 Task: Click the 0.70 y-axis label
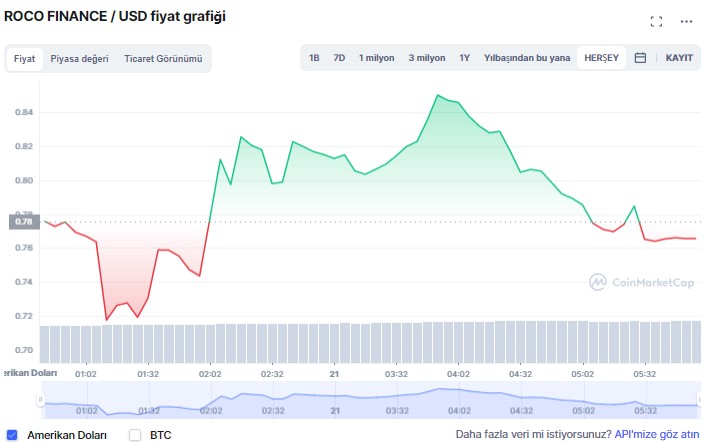(x=24, y=350)
